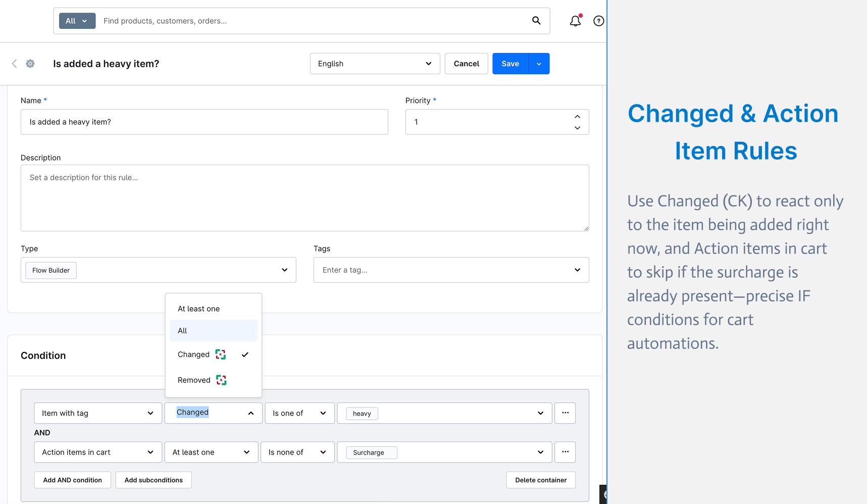Open the notifications bell
867x504 pixels.
[x=575, y=21]
